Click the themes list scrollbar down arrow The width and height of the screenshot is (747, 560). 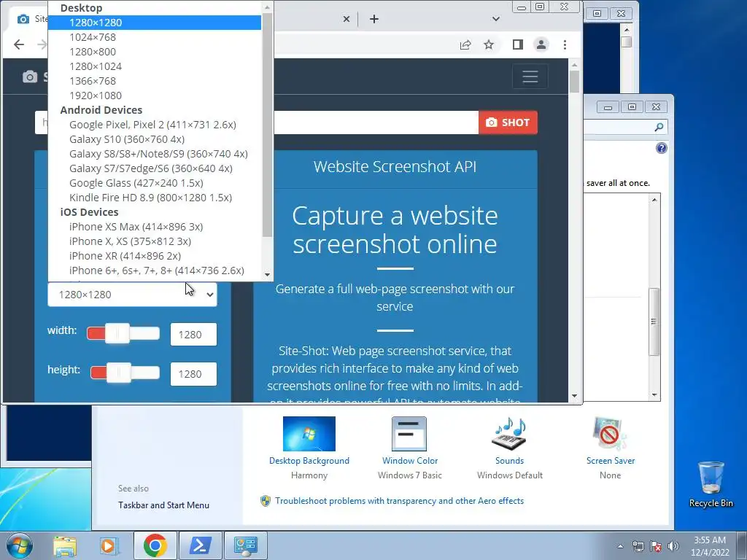654,394
